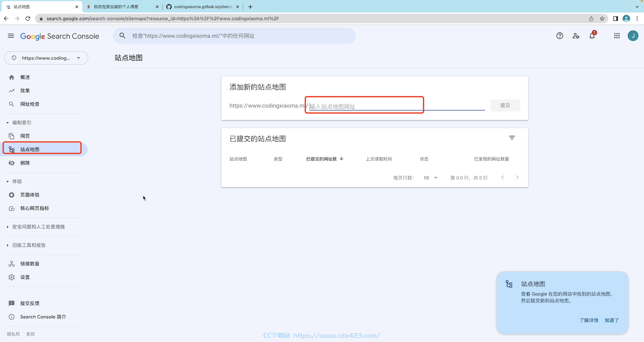The height and width of the screenshot is (342, 644).
Task: Click the 已发现的网址数量 column header
Action: coord(492,159)
